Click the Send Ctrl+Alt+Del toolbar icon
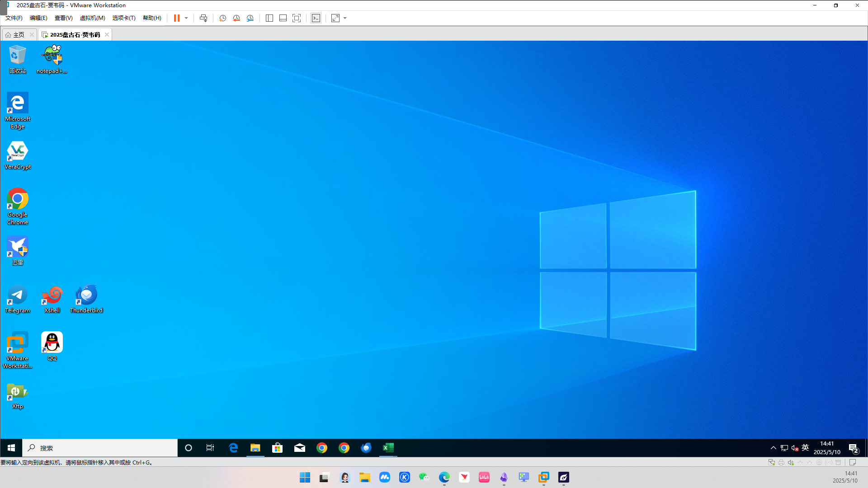The image size is (868, 488). (x=203, y=18)
